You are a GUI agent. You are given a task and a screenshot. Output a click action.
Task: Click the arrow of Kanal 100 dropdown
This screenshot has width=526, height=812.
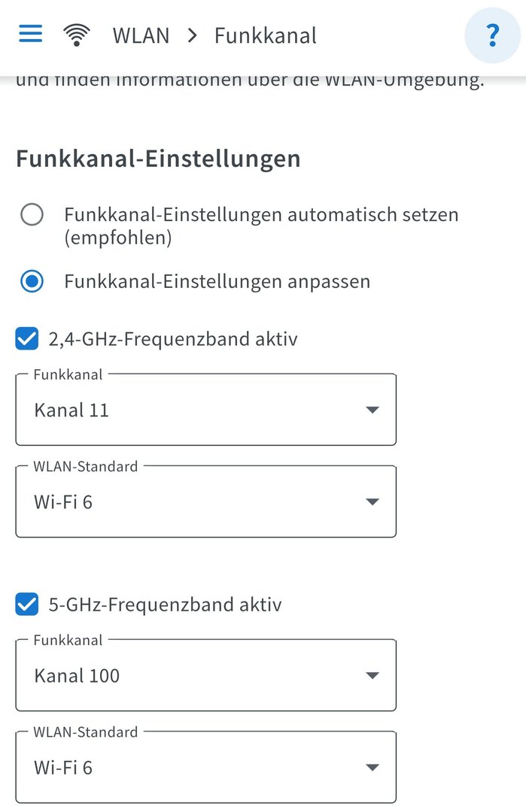[372, 675]
